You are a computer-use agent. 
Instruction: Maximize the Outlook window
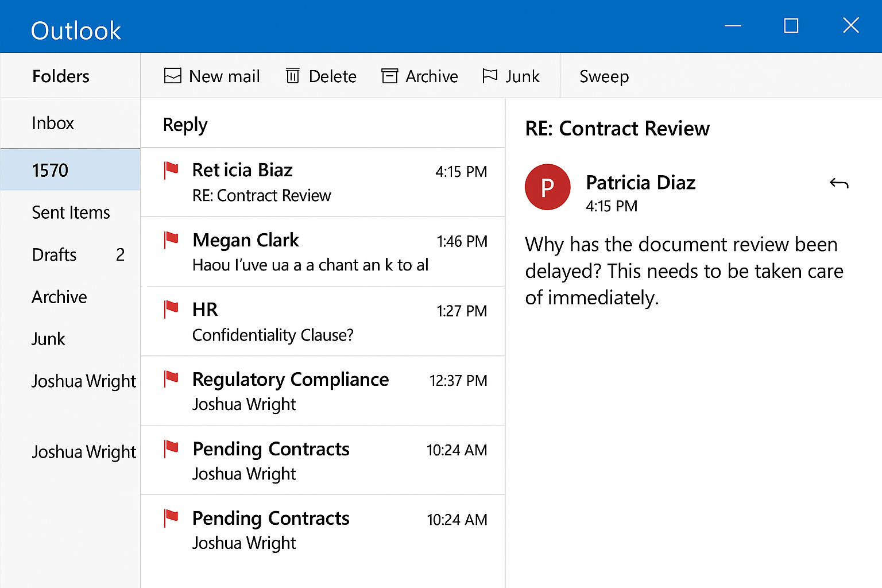[791, 26]
